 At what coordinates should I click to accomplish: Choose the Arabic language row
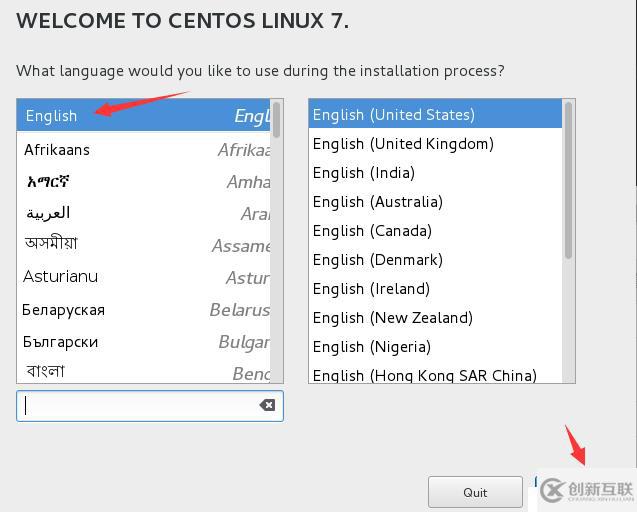click(x=143, y=213)
